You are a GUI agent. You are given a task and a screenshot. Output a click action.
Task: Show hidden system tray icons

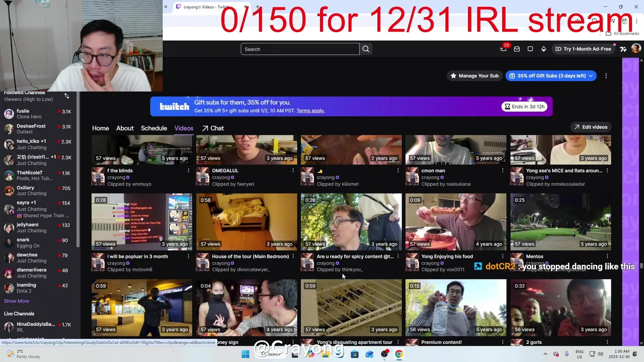pos(545,354)
